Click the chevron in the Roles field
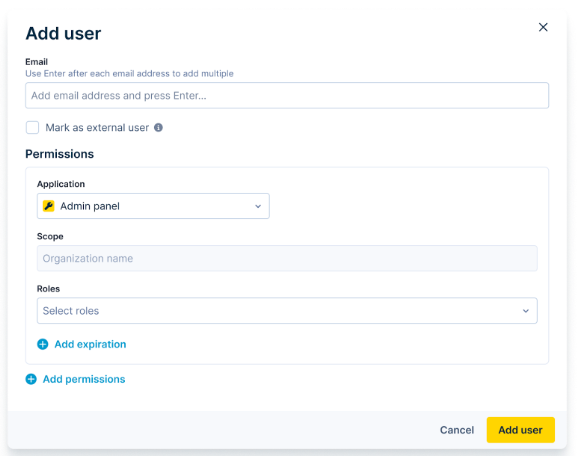The width and height of the screenshot is (577, 456). click(526, 311)
